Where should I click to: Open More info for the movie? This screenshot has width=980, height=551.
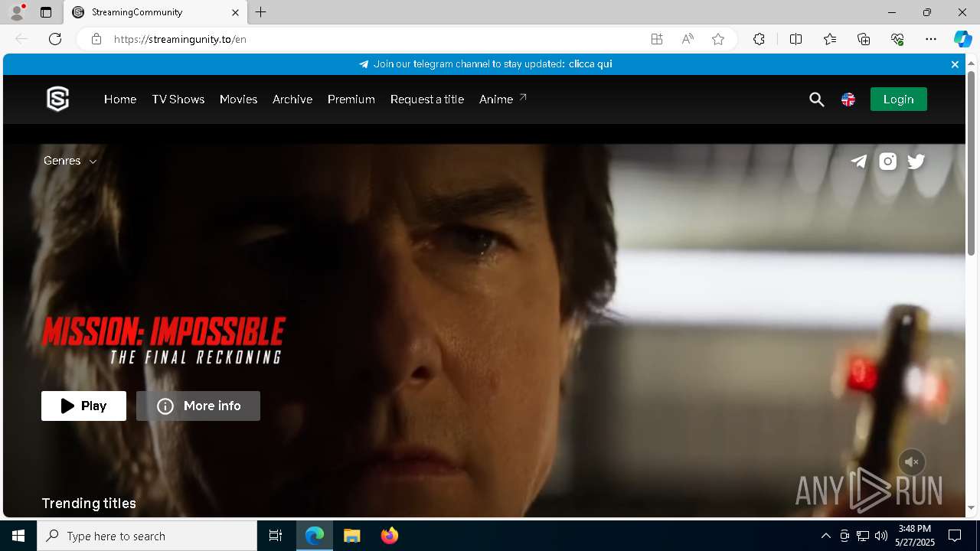click(x=198, y=406)
